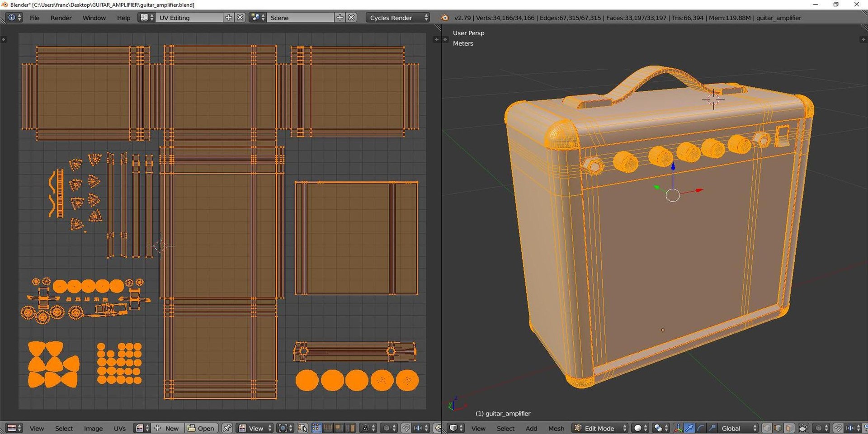868x434 pixels.
Task: Open the UV pivot point selector
Action: (x=285, y=428)
